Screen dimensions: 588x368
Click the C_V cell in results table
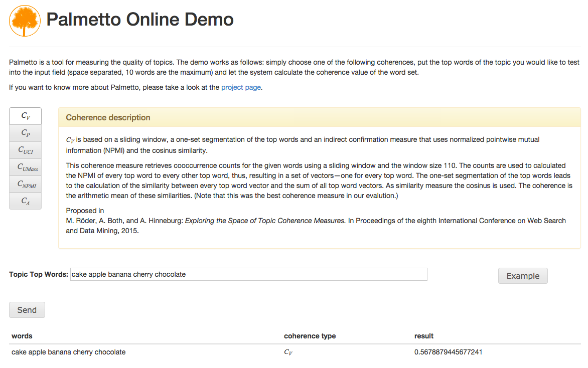288,352
